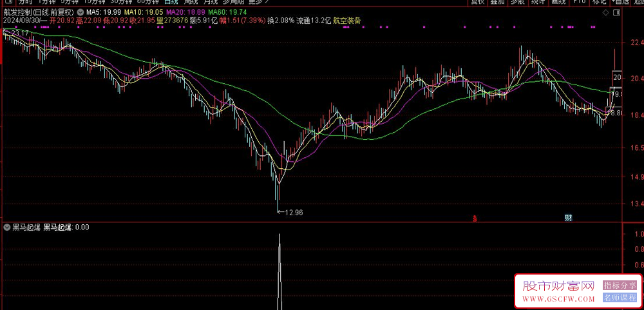Screen dimensions: 644x310
Task: Click the white 黑马起爆 signal spike
Action: [279, 271]
